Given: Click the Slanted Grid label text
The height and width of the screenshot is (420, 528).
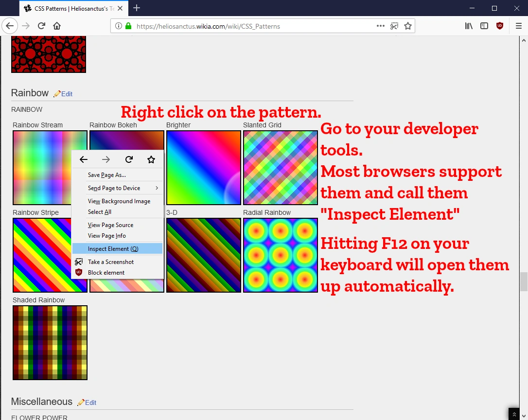Looking at the screenshot, I should coord(263,125).
